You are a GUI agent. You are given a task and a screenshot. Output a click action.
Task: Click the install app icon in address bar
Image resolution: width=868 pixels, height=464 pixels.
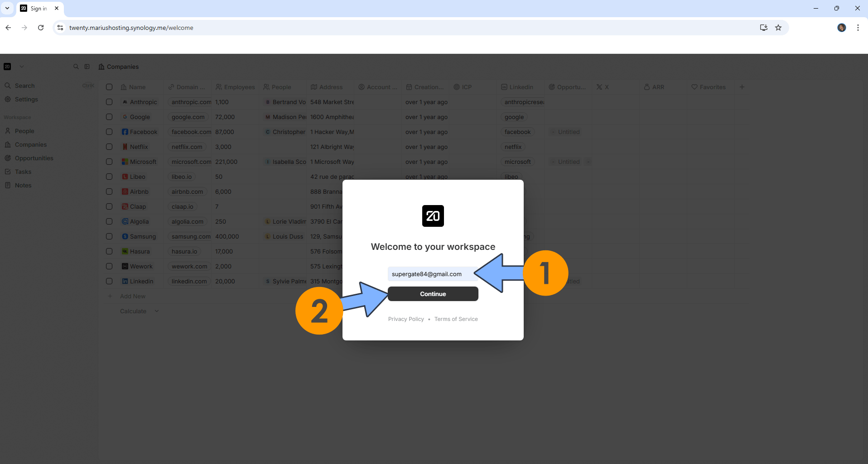763,28
